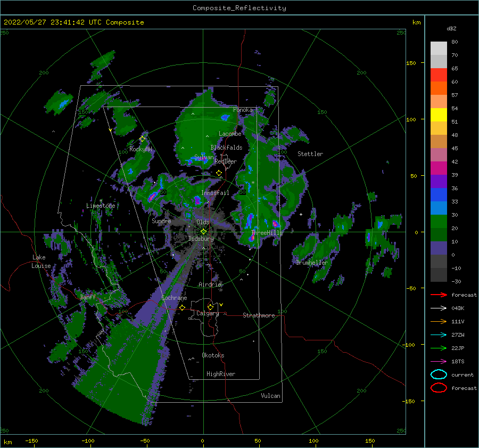
Task: Click the orange 111V arrow in legend
Action: 439,321
